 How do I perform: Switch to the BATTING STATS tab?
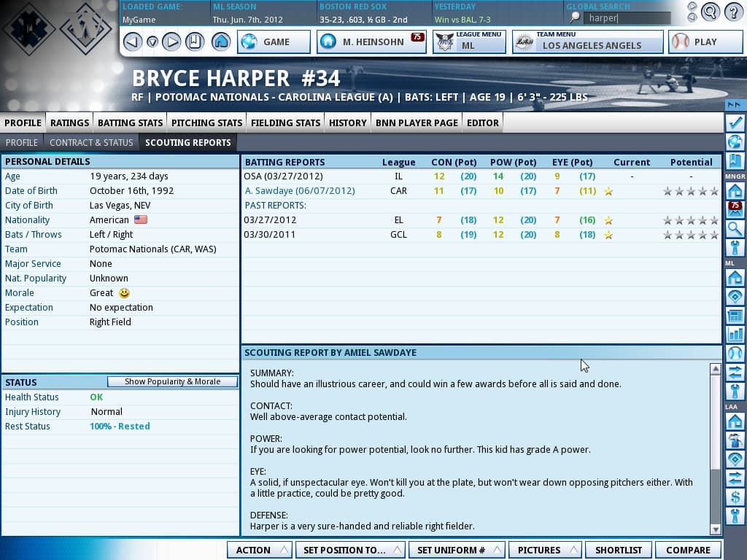click(130, 122)
